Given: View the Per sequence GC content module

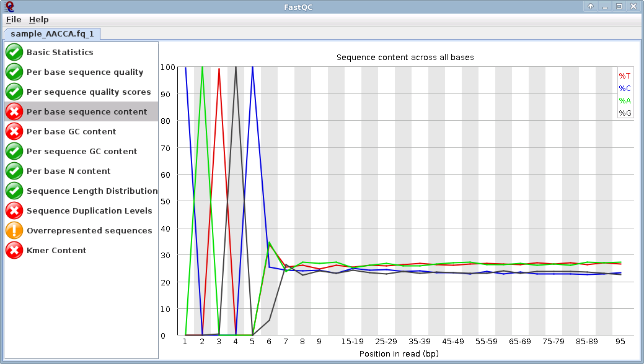Looking at the screenshot, I should (82, 151).
